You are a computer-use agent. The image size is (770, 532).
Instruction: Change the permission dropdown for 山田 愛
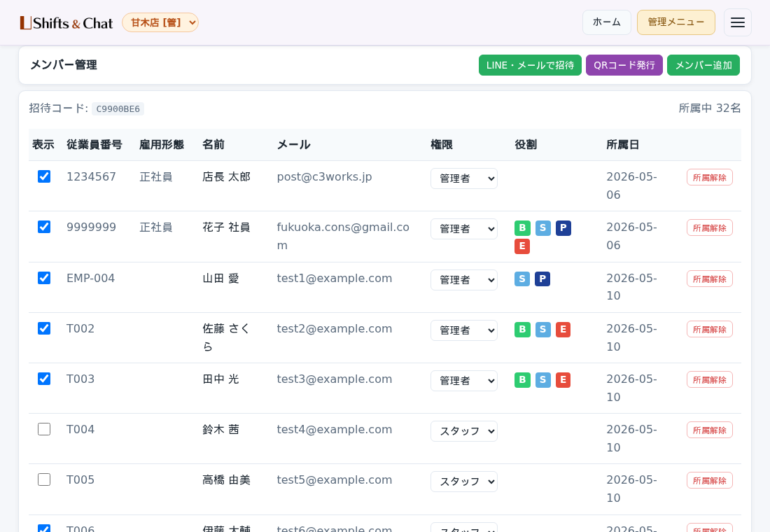tap(464, 280)
